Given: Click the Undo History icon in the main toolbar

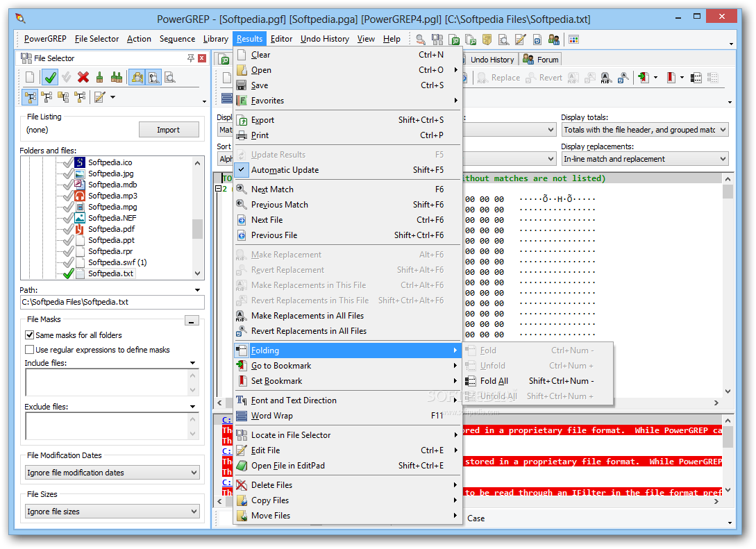Looking at the screenshot, I should point(537,40).
